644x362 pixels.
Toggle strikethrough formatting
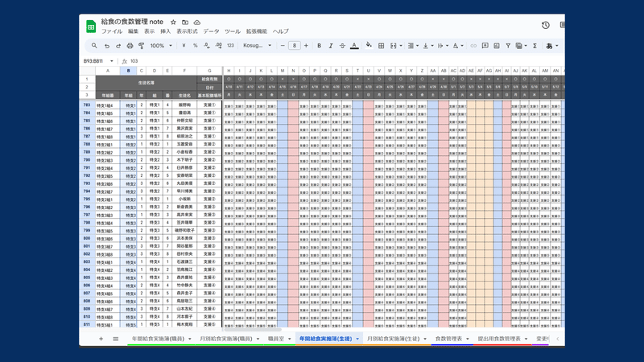click(342, 46)
